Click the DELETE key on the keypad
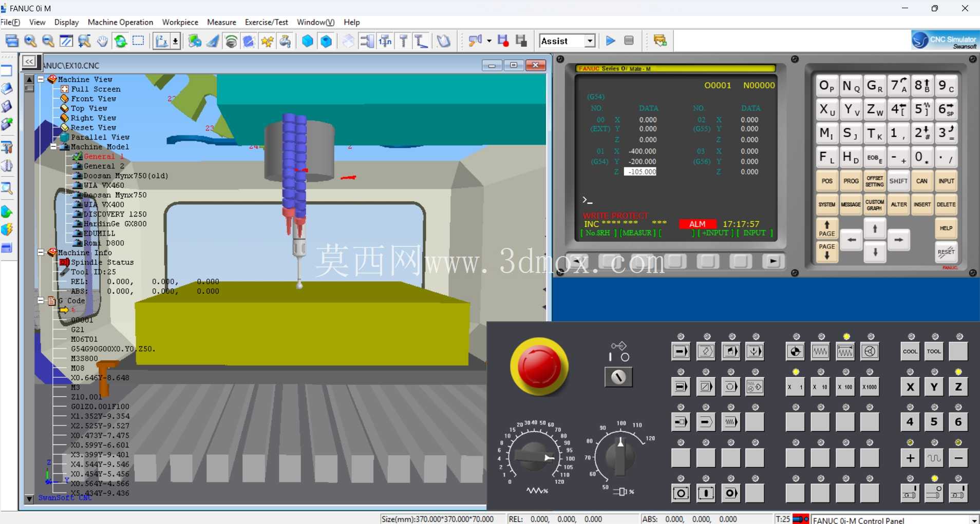This screenshot has height=524, width=980. coord(946,205)
